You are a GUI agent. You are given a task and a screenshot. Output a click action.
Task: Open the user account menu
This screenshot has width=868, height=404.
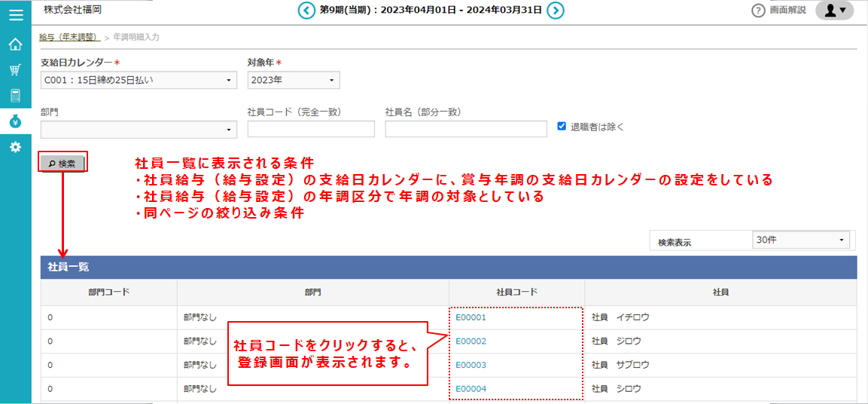click(x=834, y=11)
